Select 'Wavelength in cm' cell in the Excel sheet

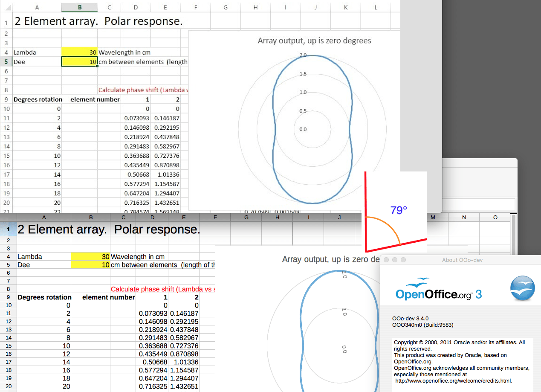click(x=124, y=52)
